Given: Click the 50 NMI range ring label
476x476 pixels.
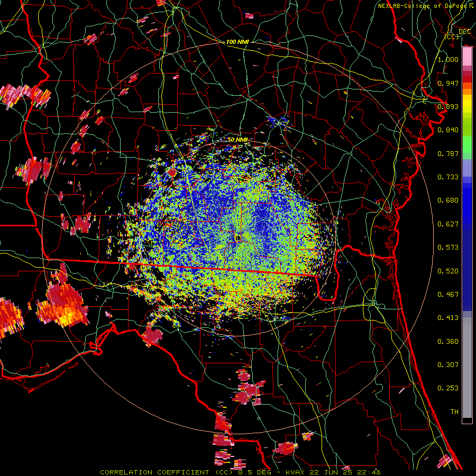Looking at the screenshot, I should tap(237, 140).
